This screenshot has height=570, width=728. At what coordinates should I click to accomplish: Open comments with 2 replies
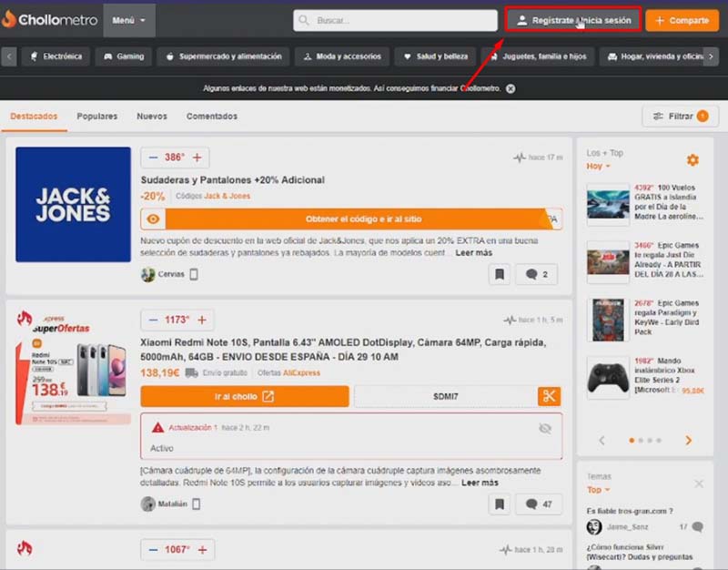(x=537, y=274)
